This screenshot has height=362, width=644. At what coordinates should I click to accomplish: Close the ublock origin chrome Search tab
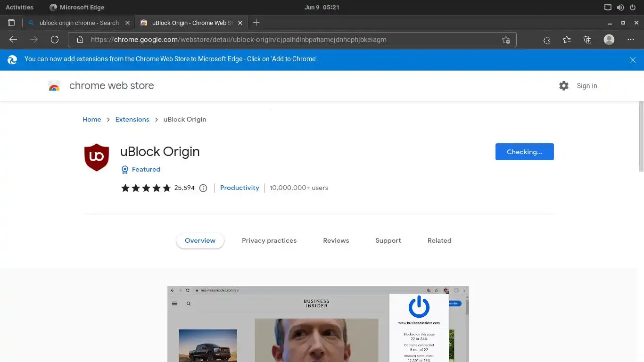tap(127, 23)
